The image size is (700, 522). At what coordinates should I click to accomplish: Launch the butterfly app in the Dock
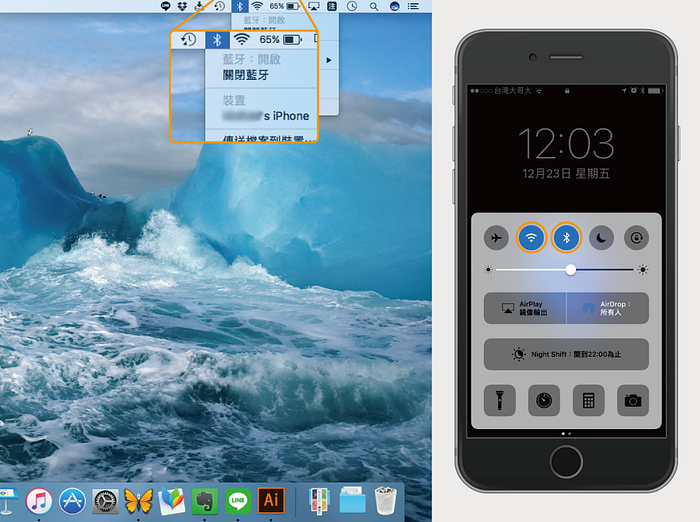[x=139, y=501]
